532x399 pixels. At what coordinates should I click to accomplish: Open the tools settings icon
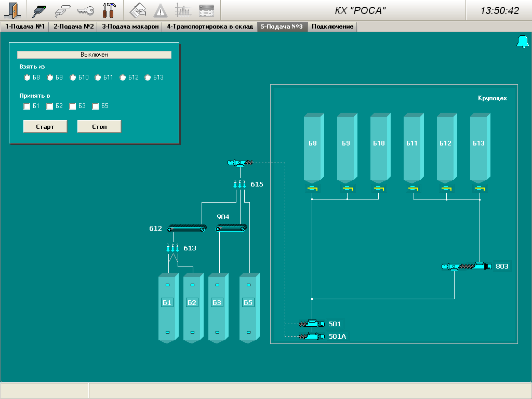[x=109, y=10]
